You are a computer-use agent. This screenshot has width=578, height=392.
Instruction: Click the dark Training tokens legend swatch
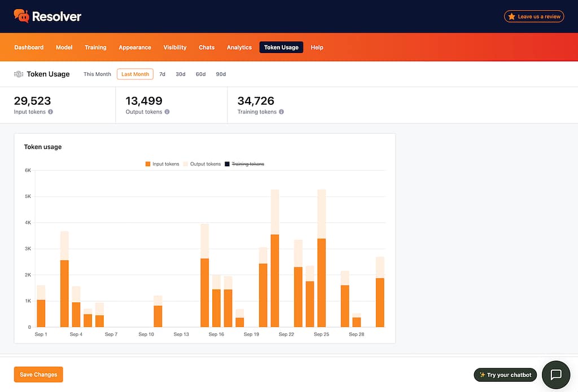point(227,164)
